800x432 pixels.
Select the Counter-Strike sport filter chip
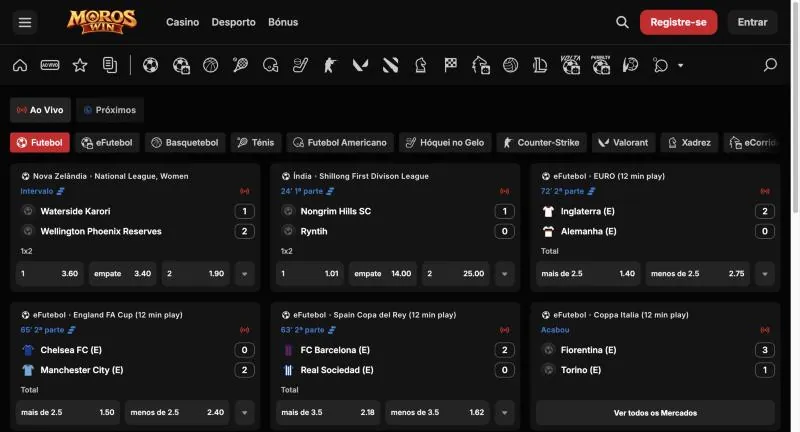pyautogui.click(x=542, y=143)
